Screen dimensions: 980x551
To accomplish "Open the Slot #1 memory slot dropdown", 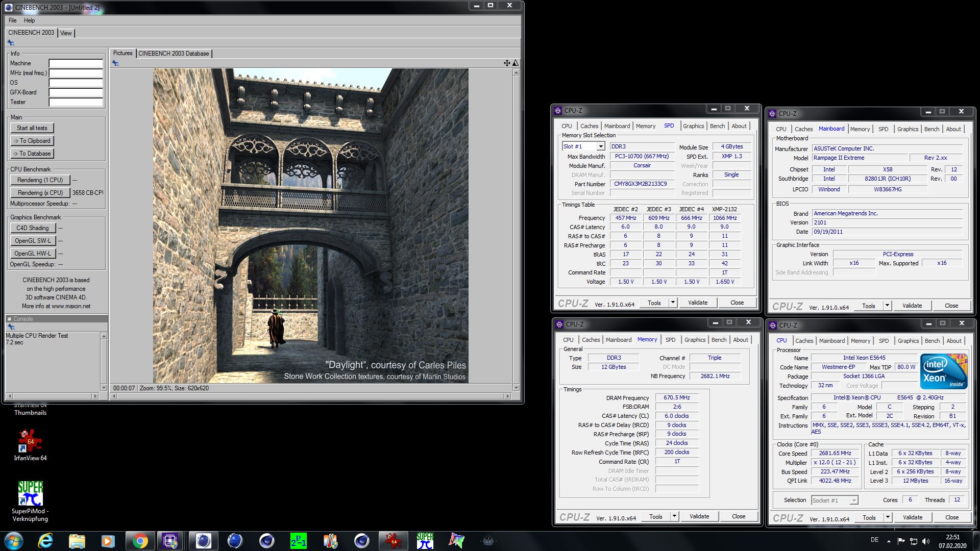I will (x=601, y=146).
